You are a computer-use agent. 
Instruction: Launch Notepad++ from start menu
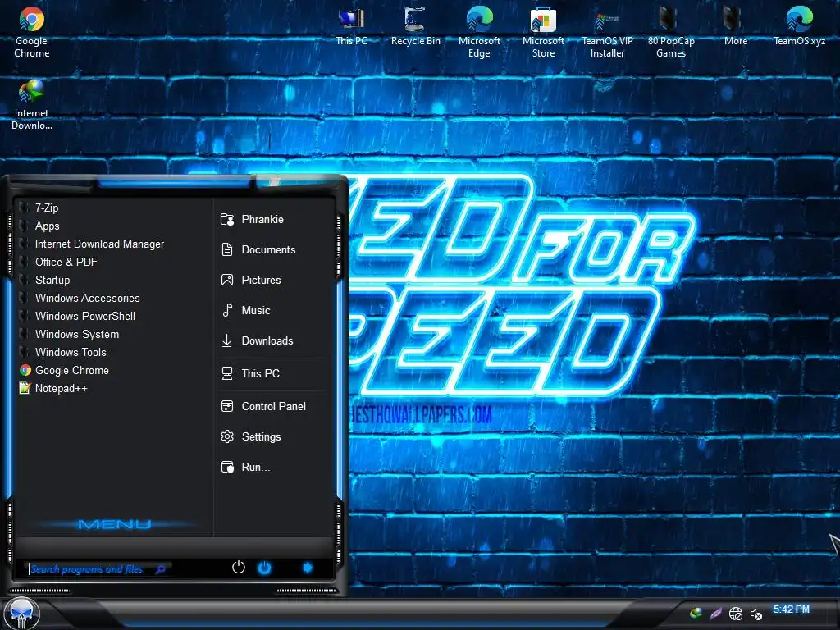pos(113,388)
